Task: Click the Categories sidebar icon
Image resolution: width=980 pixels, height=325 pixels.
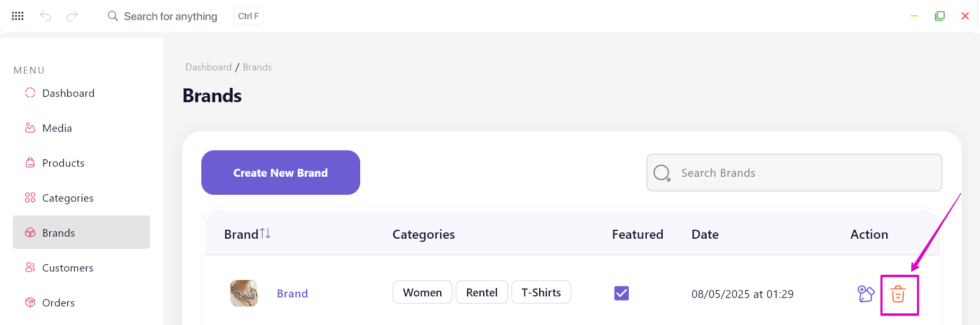Action: (x=30, y=197)
